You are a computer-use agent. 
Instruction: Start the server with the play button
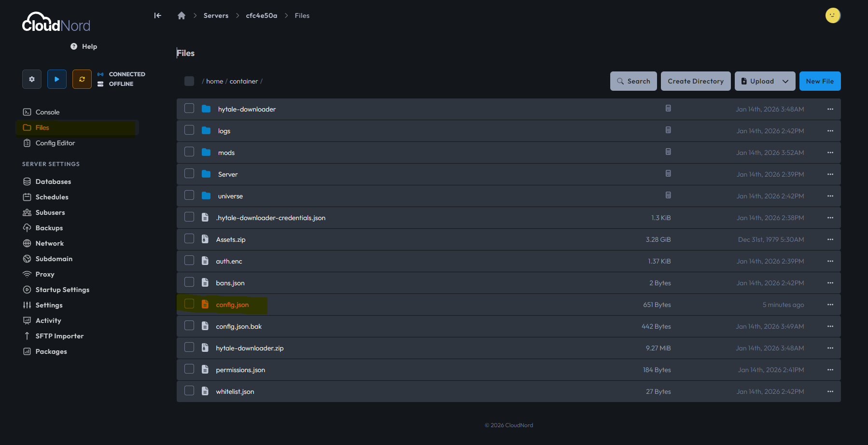click(x=57, y=79)
